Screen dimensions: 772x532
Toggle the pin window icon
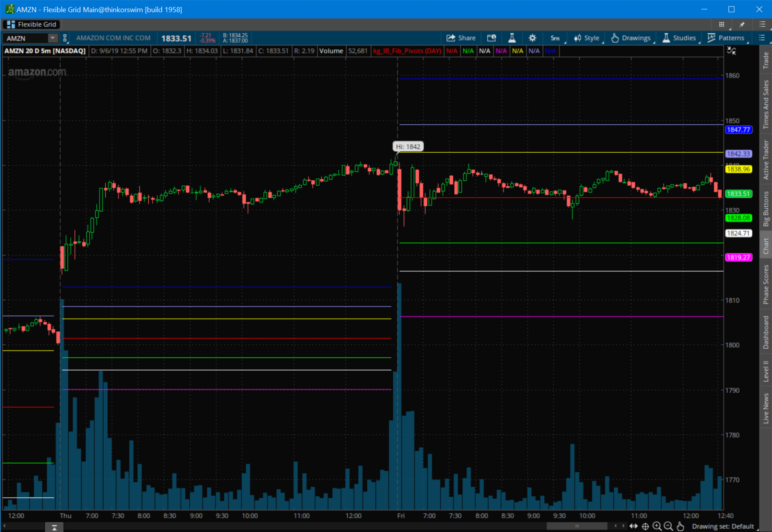[742, 24]
